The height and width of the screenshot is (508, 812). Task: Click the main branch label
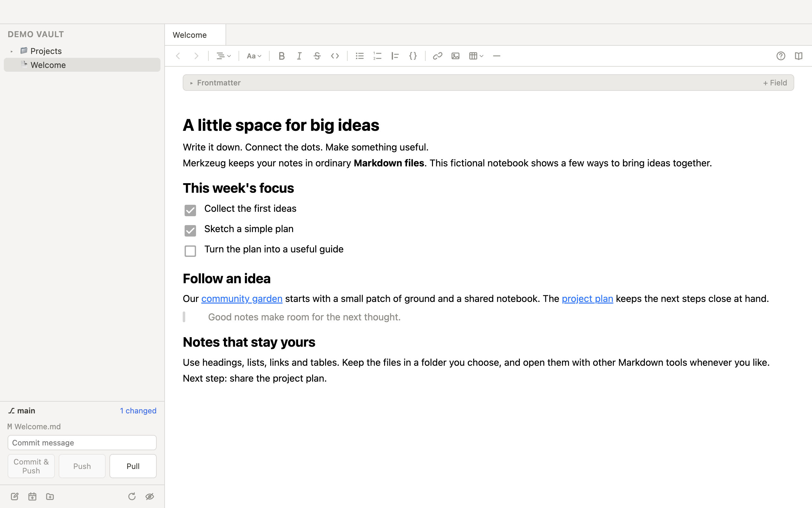coord(22,411)
